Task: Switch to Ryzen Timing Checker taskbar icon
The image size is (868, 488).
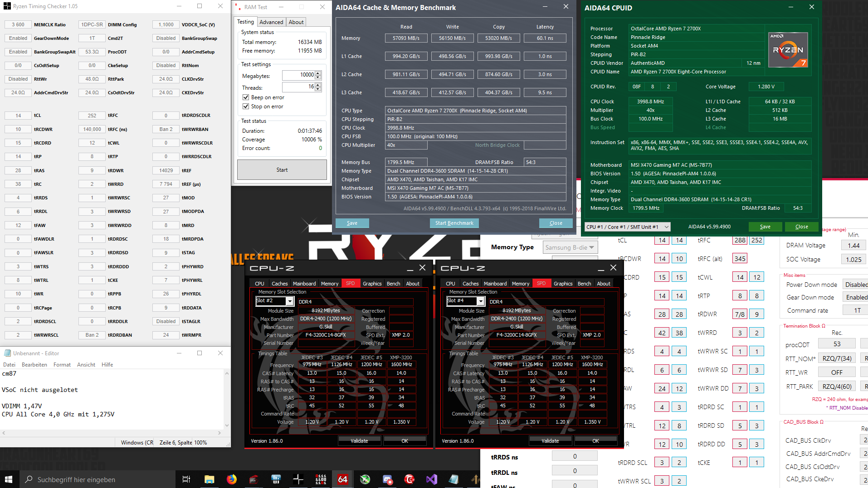Action: pos(298,479)
